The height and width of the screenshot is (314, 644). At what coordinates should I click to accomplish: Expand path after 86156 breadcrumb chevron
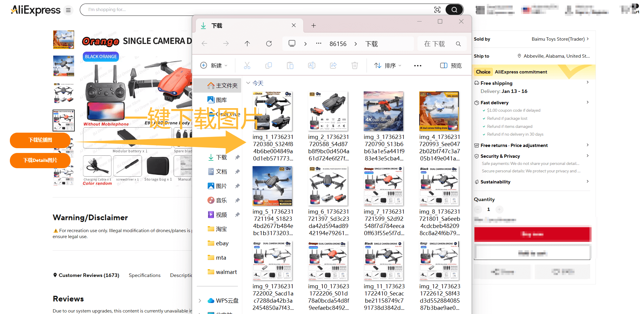[x=356, y=44]
